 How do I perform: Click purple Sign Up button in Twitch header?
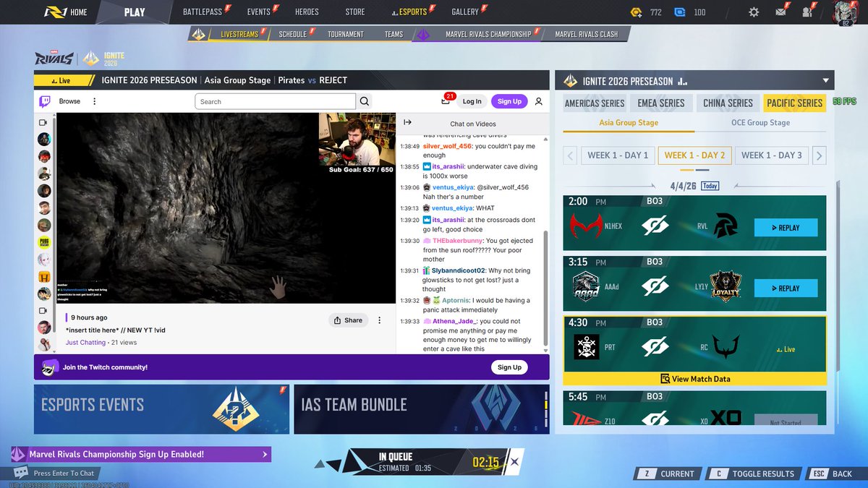509,101
